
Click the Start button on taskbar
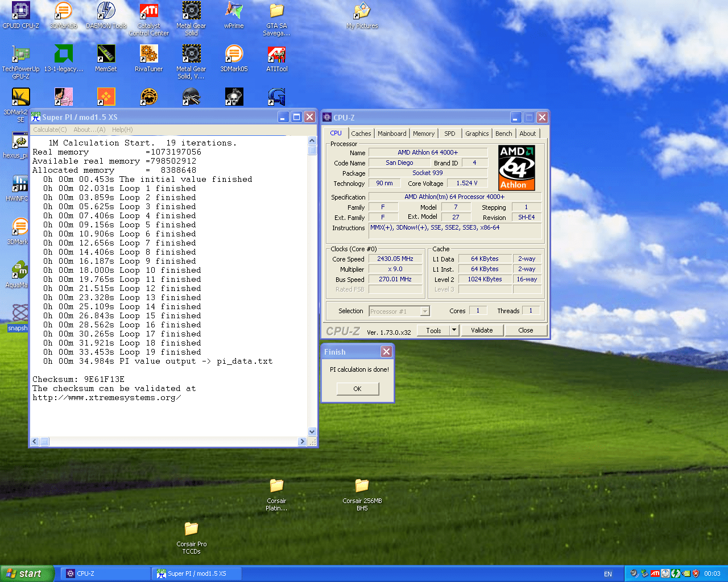coord(27,573)
